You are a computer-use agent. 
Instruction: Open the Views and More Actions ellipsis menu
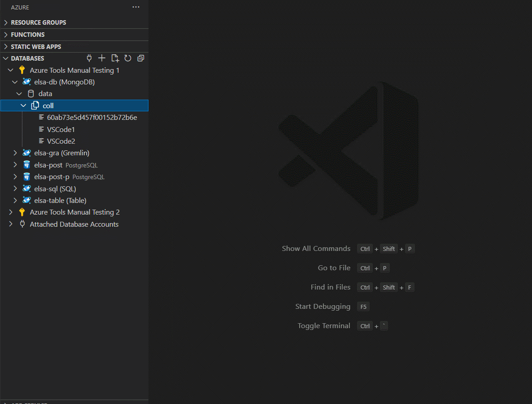pyautogui.click(x=136, y=7)
